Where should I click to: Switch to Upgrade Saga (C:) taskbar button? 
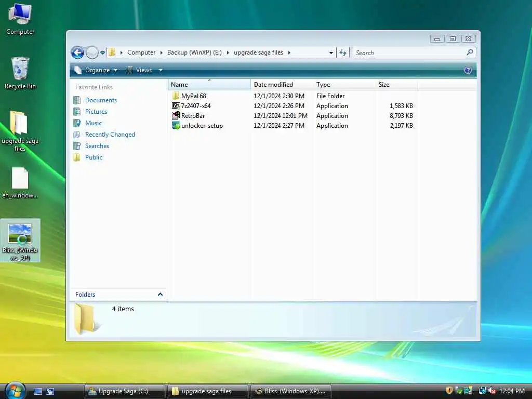(x=124, y=391)
